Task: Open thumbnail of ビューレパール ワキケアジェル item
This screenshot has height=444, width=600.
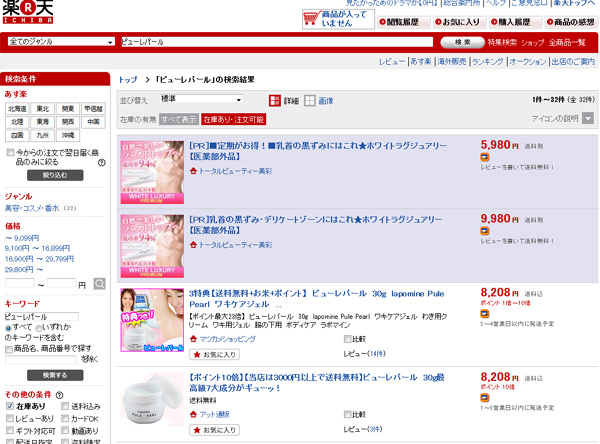Action: tap(152, 320)
